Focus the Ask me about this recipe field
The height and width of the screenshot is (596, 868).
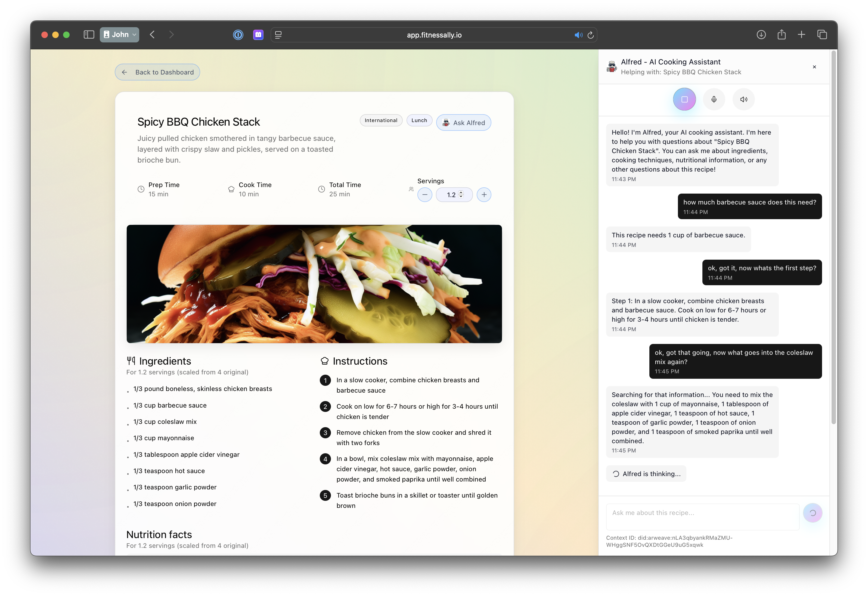coord(702,516)
